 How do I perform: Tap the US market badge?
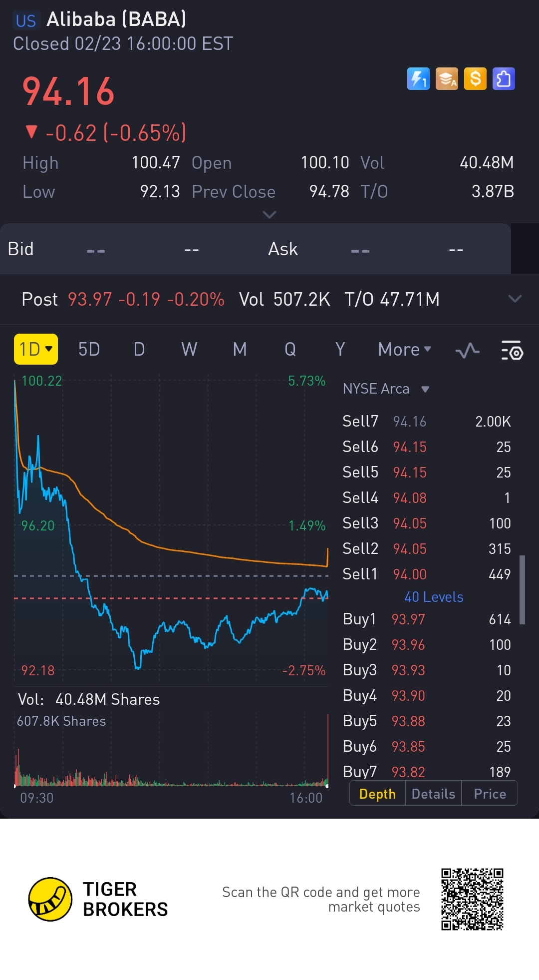(x=26, y=20)
